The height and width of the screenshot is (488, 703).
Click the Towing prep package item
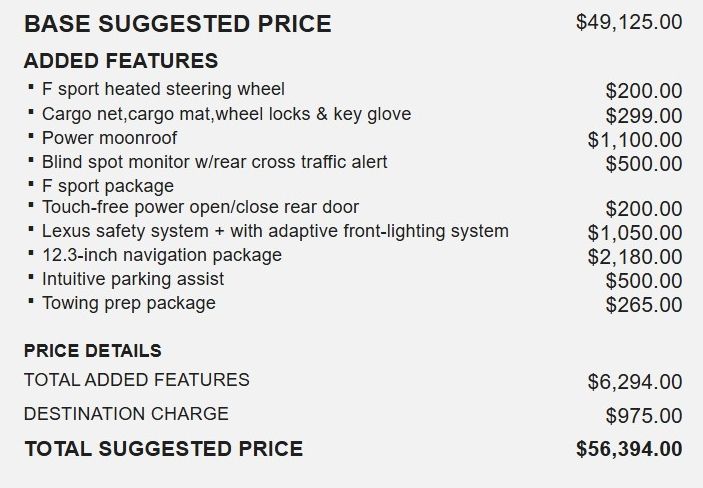(128, 303)
